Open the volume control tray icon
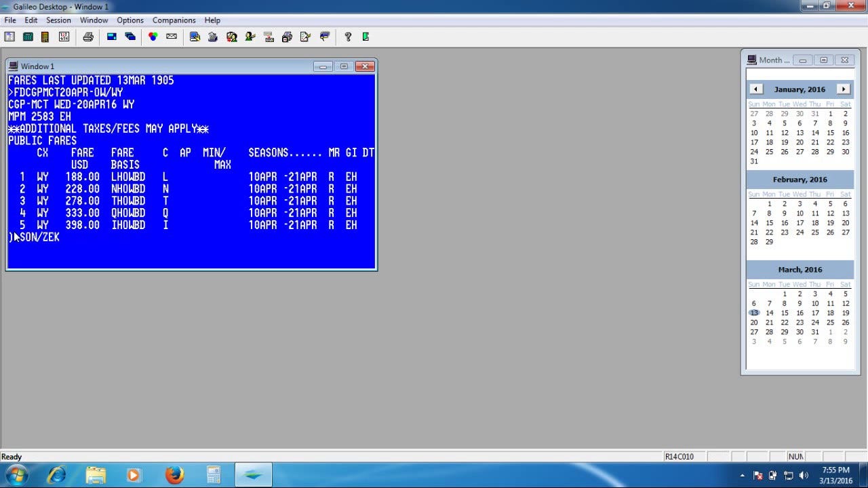The height and width of the screenshot is (488, 868). pyautogui.click(x=804, y=476)
